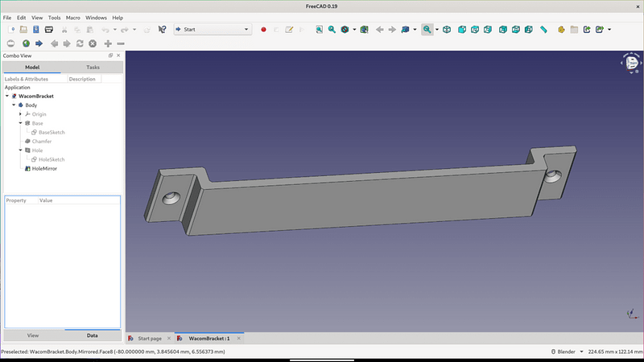This screenshot has height=362, width=644.
Task: Click the browser refresh icon
Action: coord(80,43)
